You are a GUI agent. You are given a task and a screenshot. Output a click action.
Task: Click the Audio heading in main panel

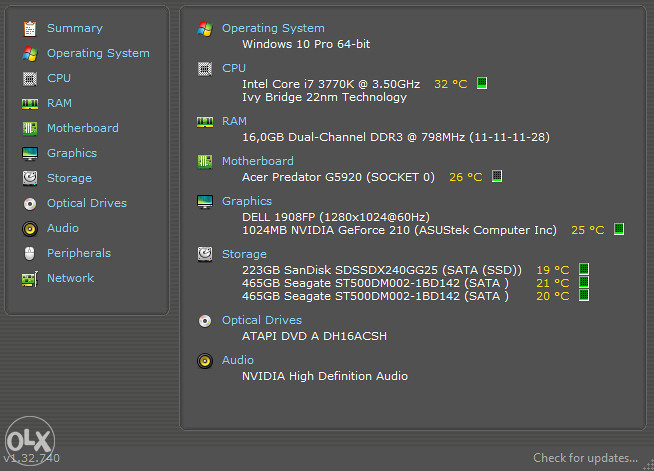(x=237, y=360)
